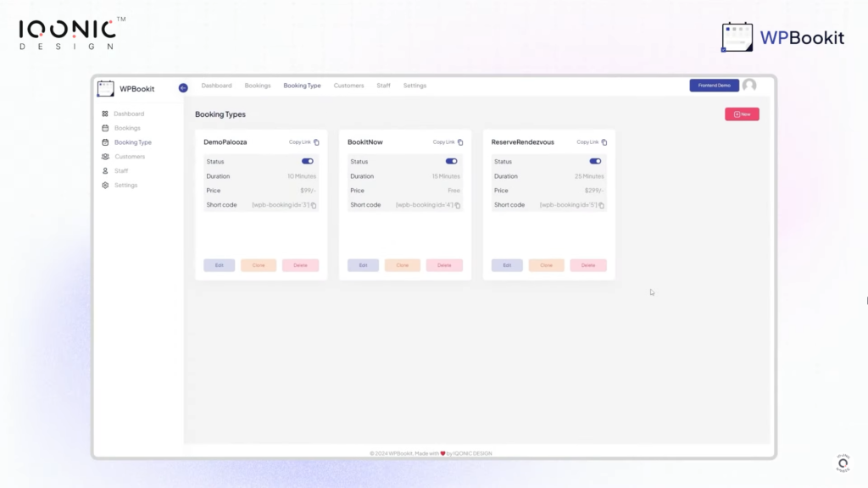868x488 pixels.
Task: Select Booking Type in the sidebar
Action: (133, 142)
